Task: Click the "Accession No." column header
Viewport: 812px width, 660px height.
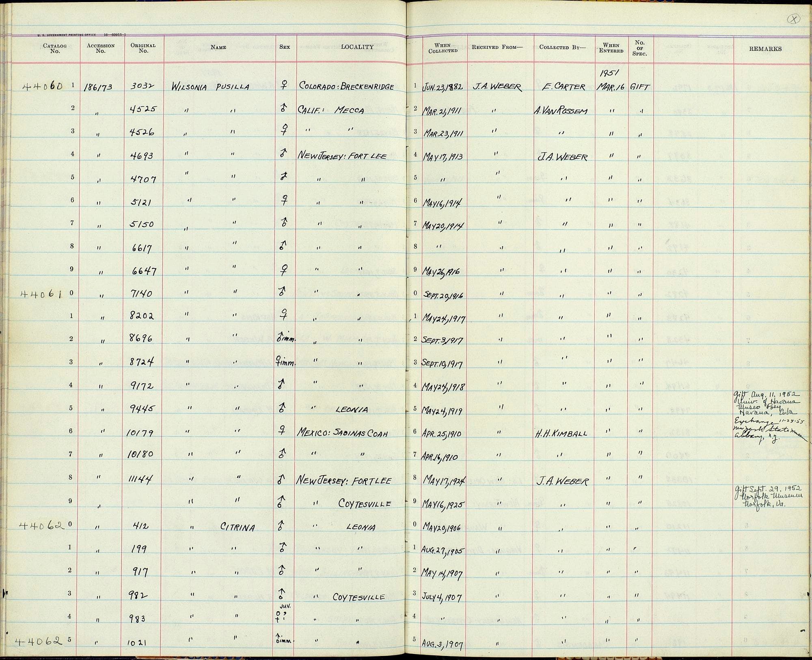Action: point(101,49)
